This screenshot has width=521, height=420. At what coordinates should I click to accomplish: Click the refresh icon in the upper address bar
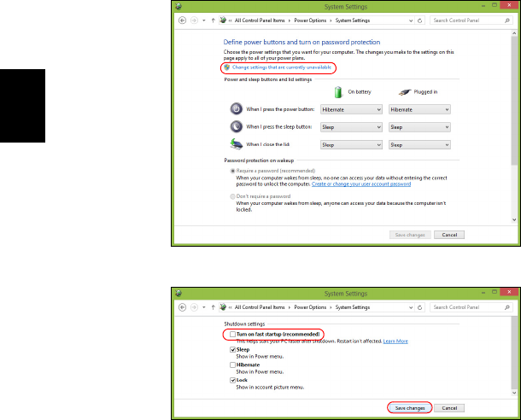point(419,20)
